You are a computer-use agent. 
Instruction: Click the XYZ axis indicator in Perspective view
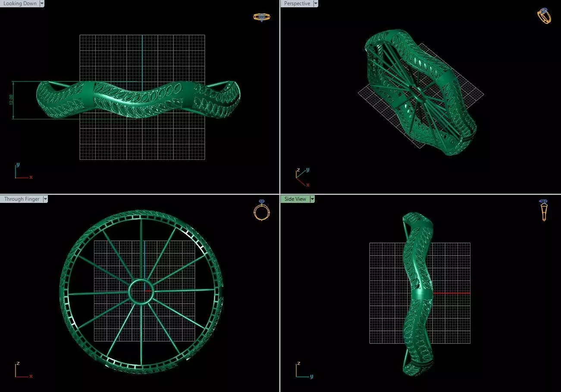(x=303, y=177)
